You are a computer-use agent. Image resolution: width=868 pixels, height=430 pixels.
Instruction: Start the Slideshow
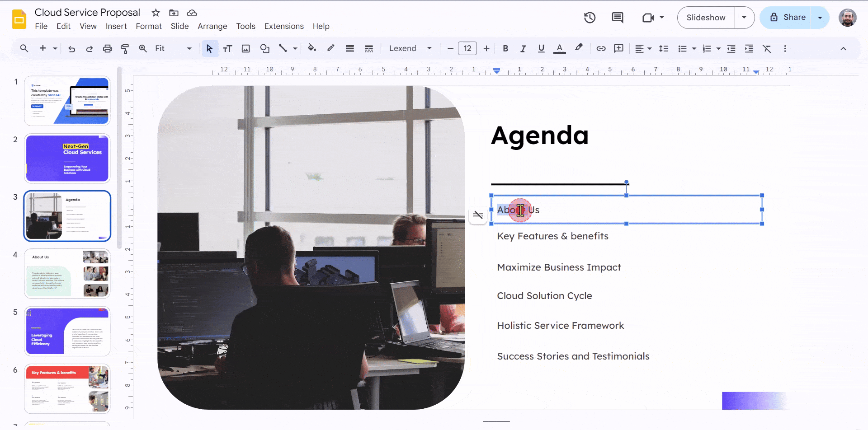pos(705,18)
